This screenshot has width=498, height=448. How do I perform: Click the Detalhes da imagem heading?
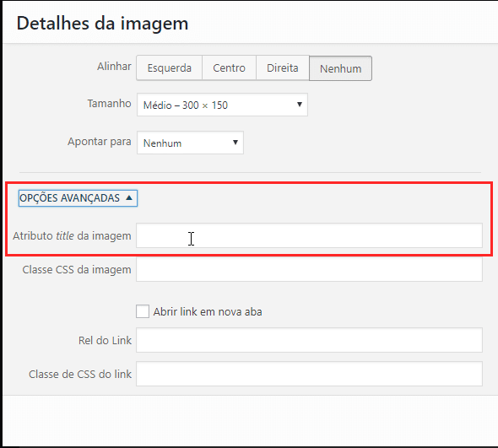pos(102,24)
